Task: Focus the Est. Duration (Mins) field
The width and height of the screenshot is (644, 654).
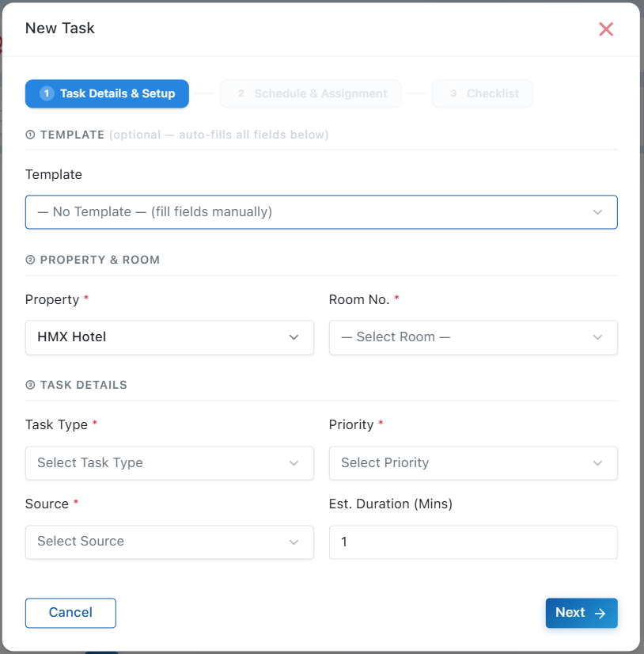Action: pyautogui.click(x=473, y=542)
